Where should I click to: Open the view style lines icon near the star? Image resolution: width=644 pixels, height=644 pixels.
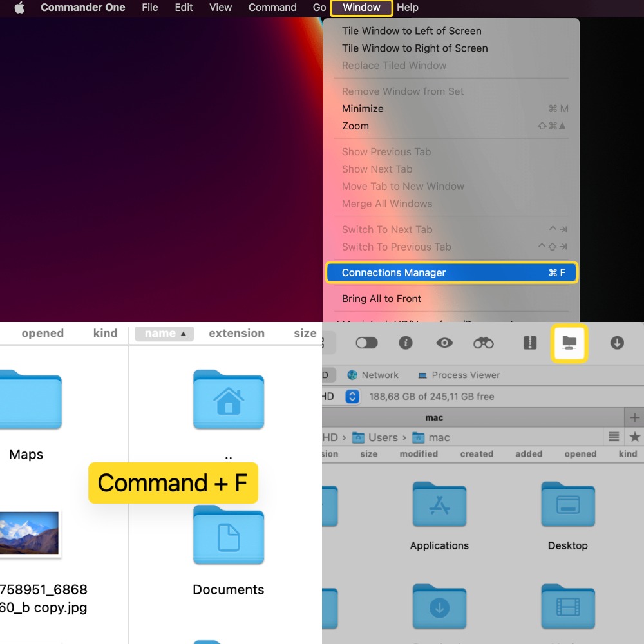614,437
